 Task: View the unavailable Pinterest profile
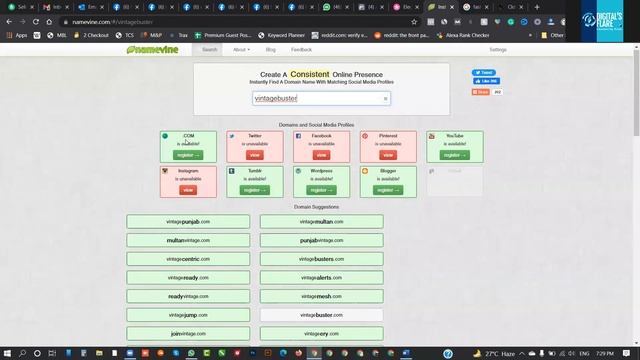(388, 155)
